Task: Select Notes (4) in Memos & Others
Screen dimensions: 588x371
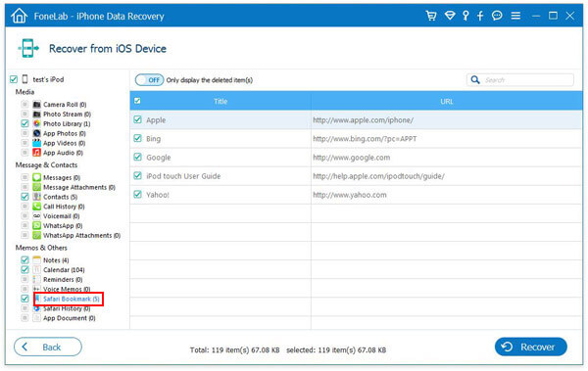Action: coord(56,260)
